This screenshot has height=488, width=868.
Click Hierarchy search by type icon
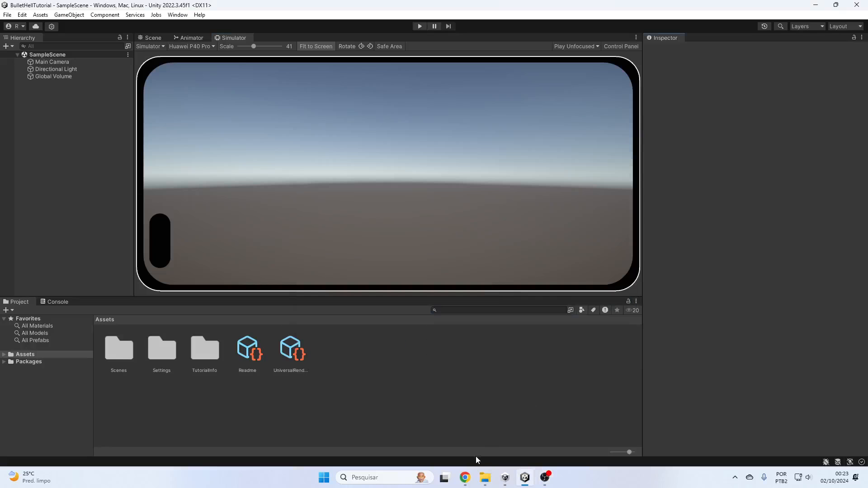click(x=128, y=46)
